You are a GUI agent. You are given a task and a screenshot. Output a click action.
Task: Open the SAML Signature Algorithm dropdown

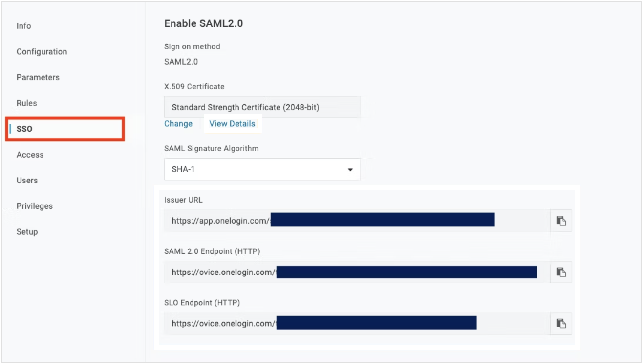point(262,169)
